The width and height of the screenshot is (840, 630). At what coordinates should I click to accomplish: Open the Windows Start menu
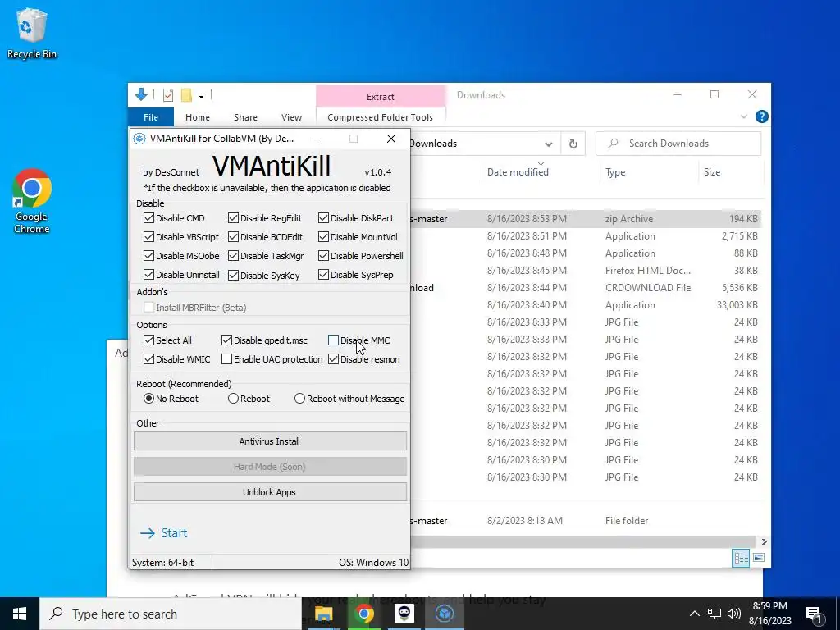click(x=20, y=614)
